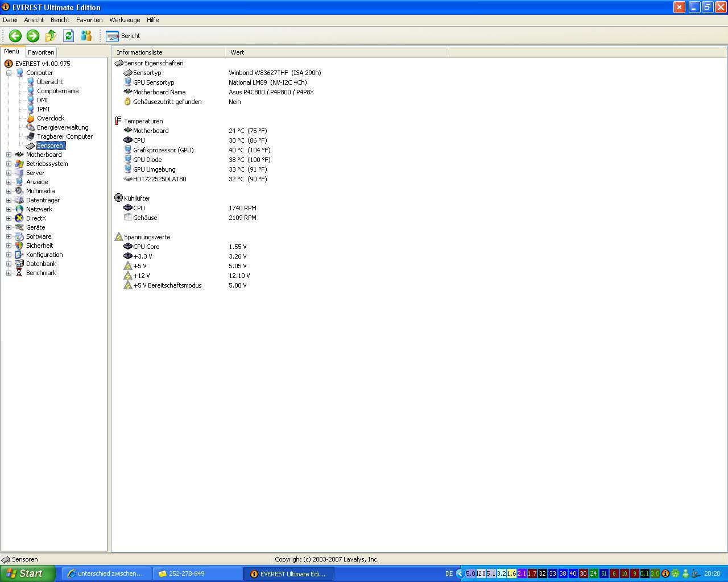Open the Bericht menu in menu bar
728x582 pixels.
point(60,20)
